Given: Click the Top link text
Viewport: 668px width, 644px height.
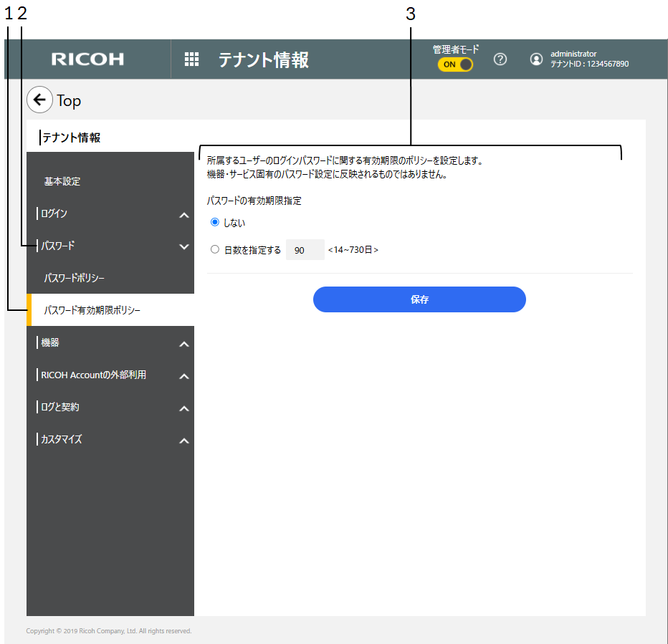Looking at the screenshot, I should tap(69, 101).
